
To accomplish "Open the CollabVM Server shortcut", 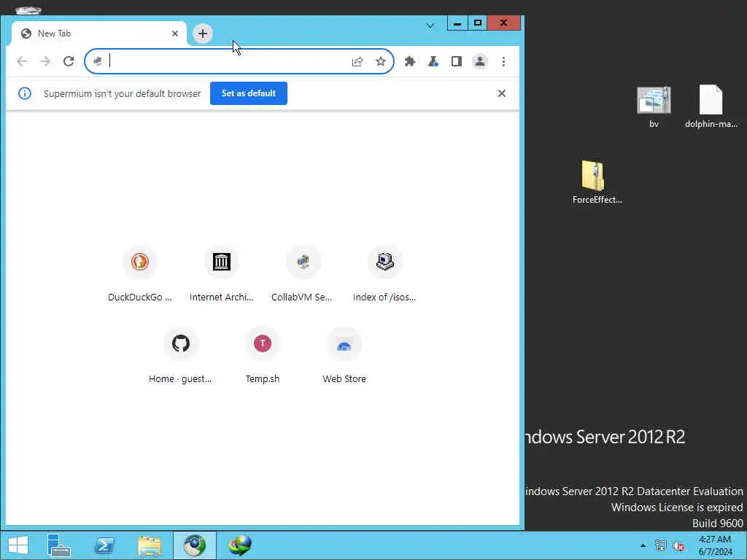I will pyautogui.click(x=303, y=274).
